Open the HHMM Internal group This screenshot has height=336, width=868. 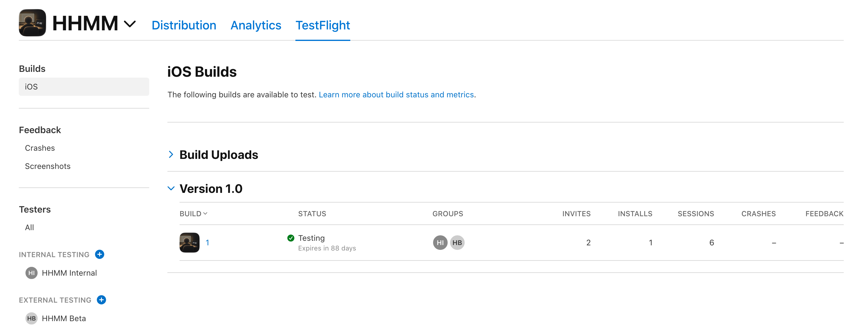pos(69,273)
